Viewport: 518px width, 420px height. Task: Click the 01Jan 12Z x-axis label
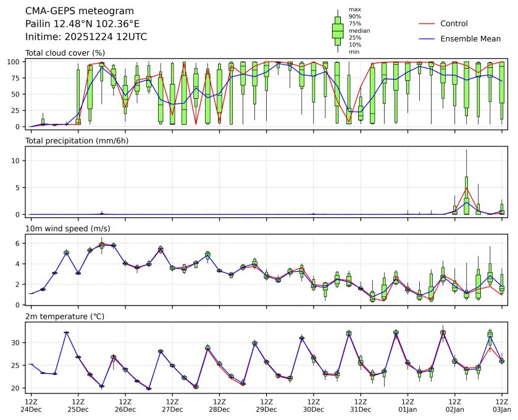pos(407,405)
